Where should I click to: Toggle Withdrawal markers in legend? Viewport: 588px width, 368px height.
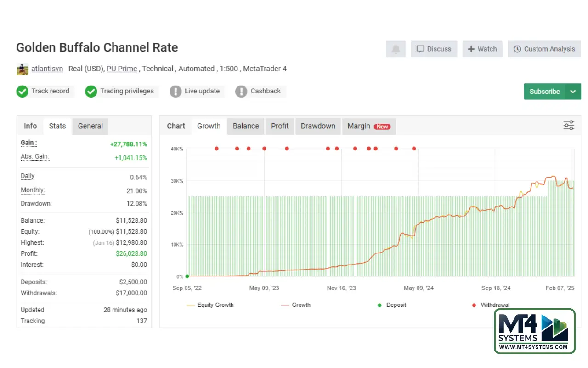(491, 305)
